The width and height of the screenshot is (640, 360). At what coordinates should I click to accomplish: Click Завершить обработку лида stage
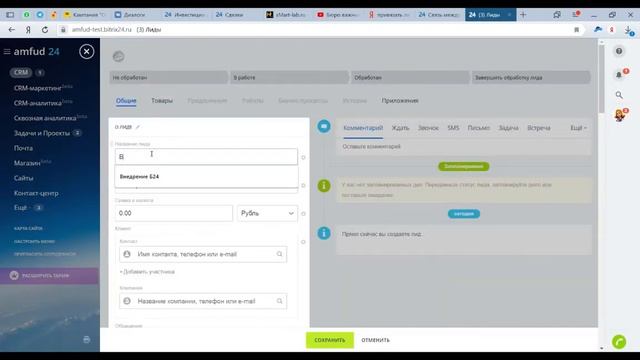(x=531, y=78)
